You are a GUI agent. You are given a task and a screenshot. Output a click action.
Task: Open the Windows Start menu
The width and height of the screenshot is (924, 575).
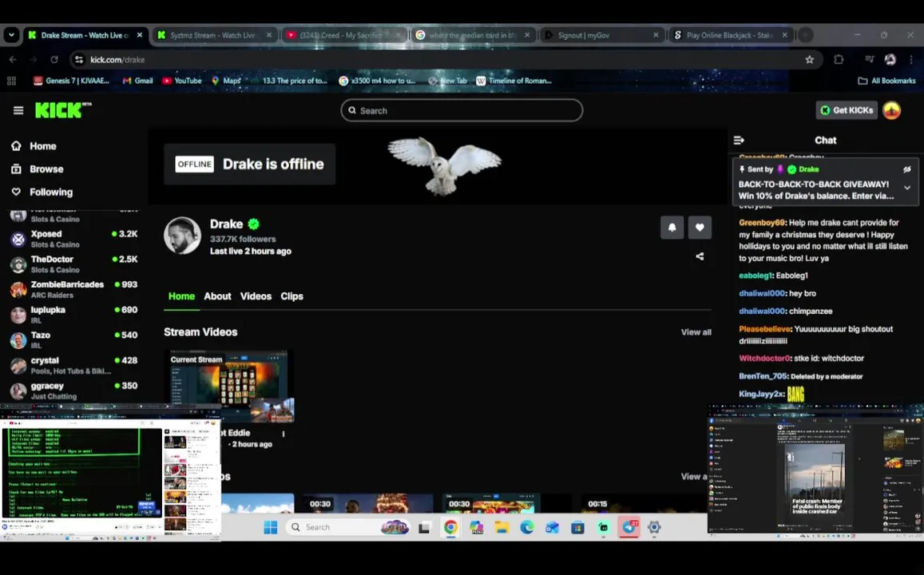coord(271,527)
